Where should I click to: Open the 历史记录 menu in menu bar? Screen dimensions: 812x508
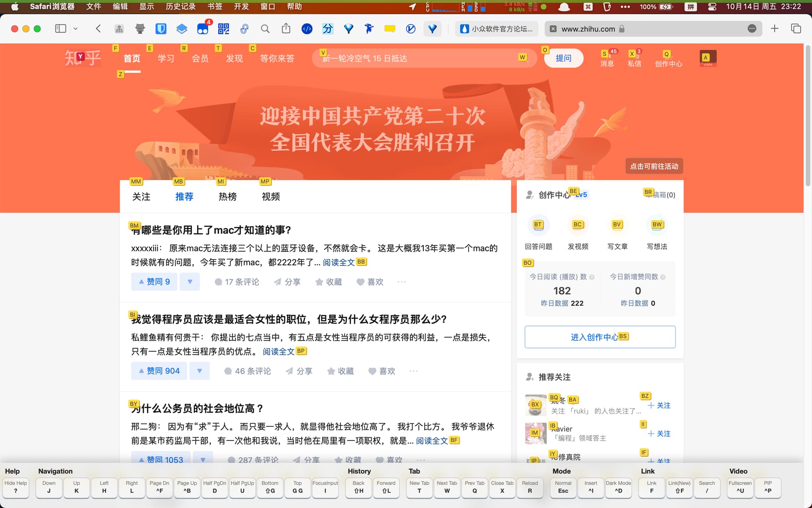pyautogui.click(x=181, y=6)
